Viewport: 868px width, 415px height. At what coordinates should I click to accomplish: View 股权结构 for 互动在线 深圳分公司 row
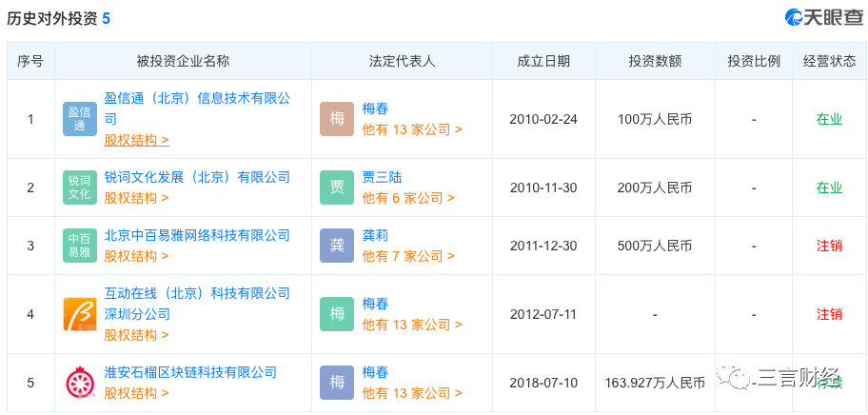(137, 335)
